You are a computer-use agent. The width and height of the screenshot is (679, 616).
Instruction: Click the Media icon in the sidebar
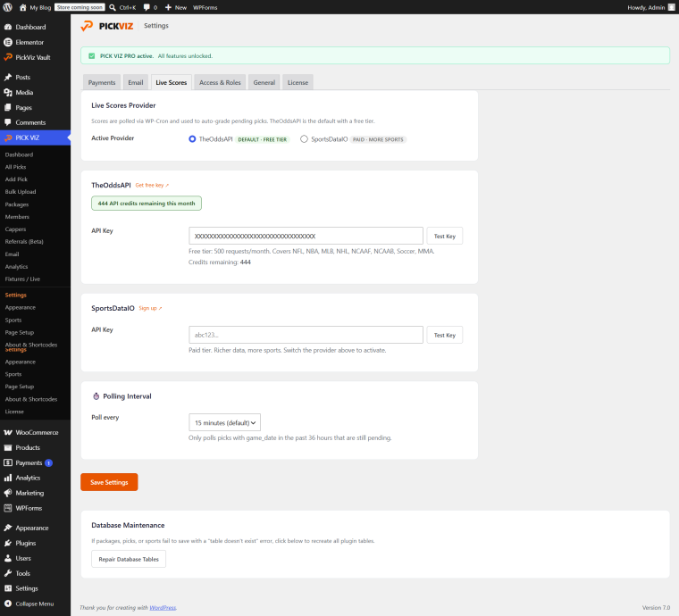point(8,92)
